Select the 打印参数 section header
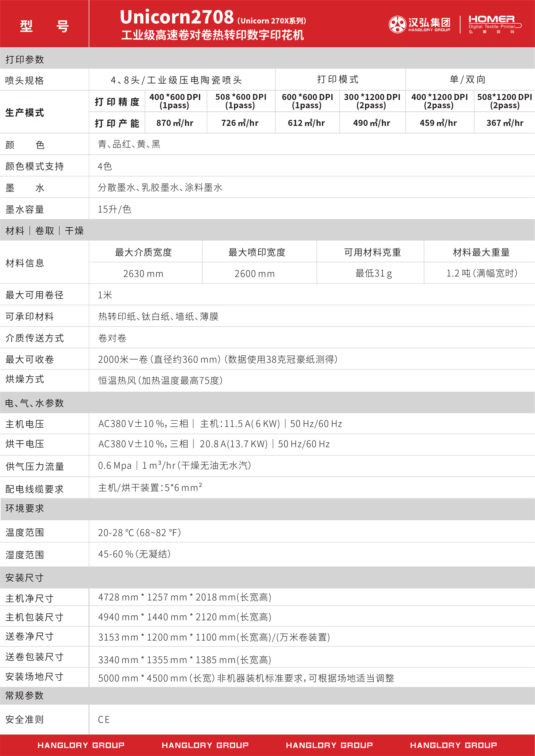The height and width of the screenshot is (756, 535). tap(25, 60)
